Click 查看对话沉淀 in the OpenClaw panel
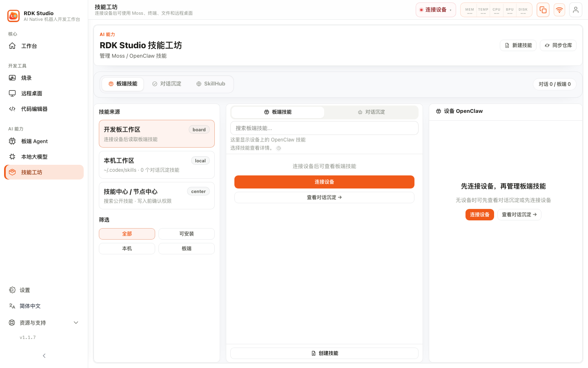The image size is (588, 368). pos(519,215)
